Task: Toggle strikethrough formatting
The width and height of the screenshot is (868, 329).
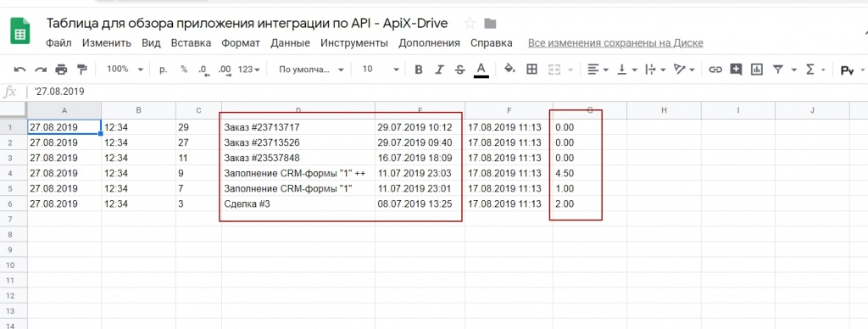Action: click(x=459, y=70)
